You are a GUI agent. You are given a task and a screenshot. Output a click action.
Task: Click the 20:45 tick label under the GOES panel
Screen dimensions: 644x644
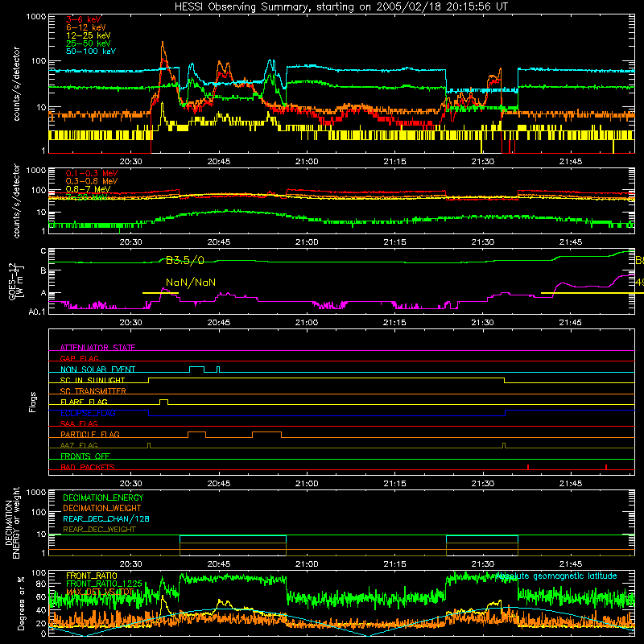point(219,323)
